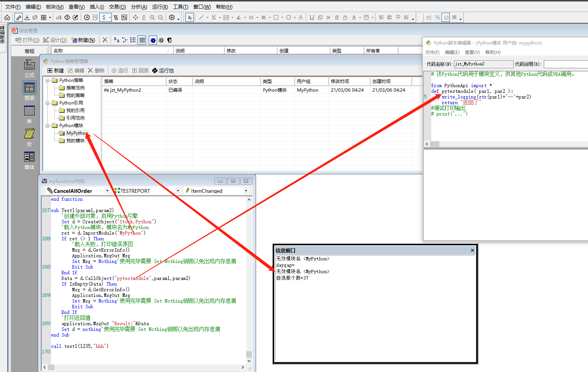588x372 pixels.
Task: Click the horizontal scrollbar of the Python editor
Action: click(506, 144)
